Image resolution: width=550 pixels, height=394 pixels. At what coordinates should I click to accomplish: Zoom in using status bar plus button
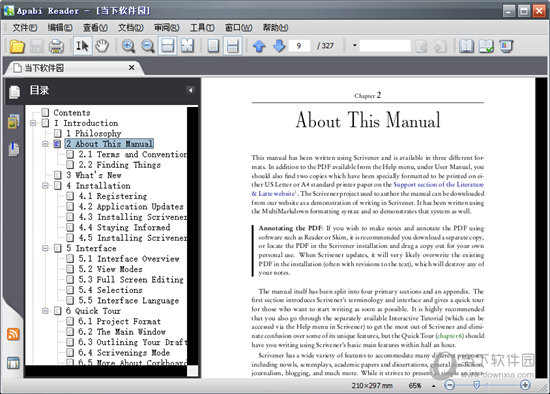tap(525, 385)
